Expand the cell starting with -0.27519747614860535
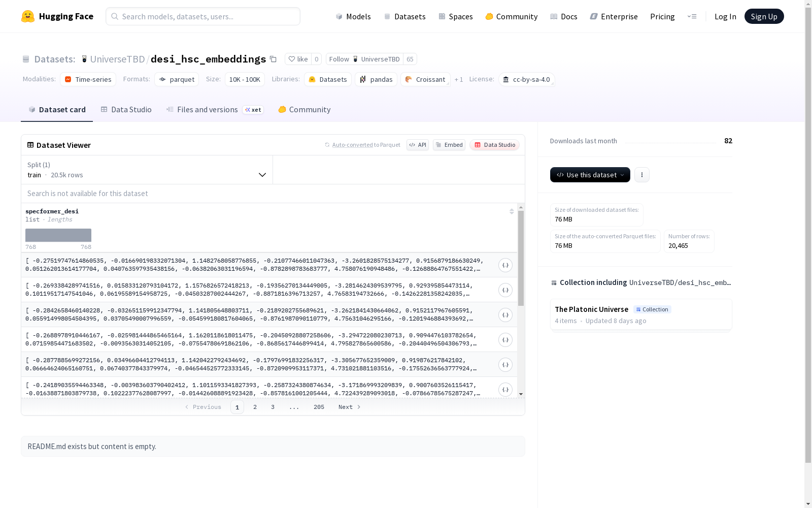Screen dimensions: 812x508 pyautogui.click(x=505, y=265)
